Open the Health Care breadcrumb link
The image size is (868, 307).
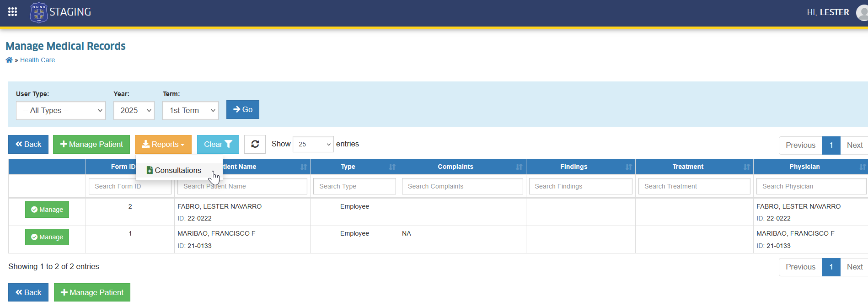tap(38, 60)
